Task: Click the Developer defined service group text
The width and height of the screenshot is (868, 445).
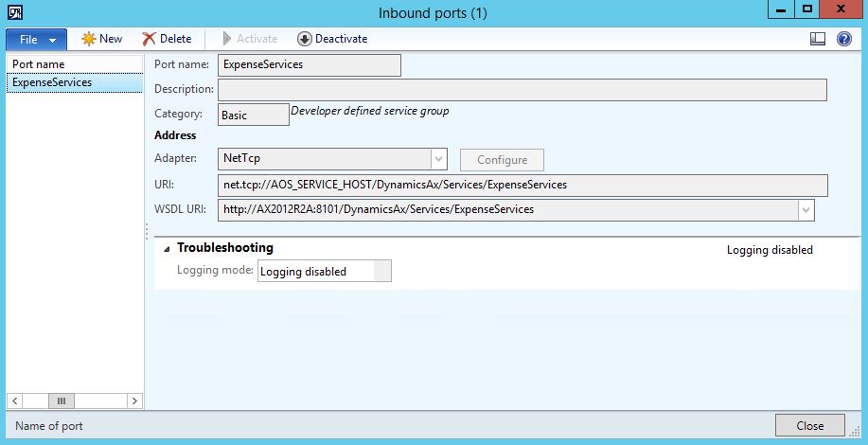Action: tap(370, 111)
